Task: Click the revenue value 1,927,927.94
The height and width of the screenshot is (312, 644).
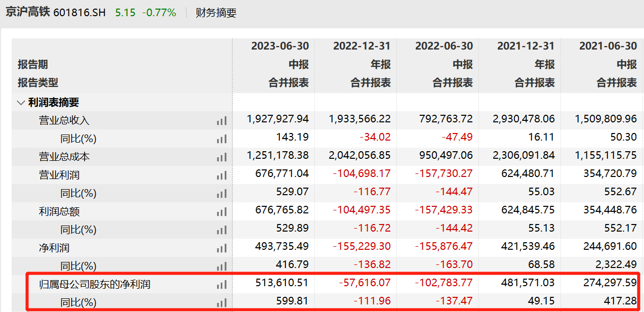Action: point(278,119)
